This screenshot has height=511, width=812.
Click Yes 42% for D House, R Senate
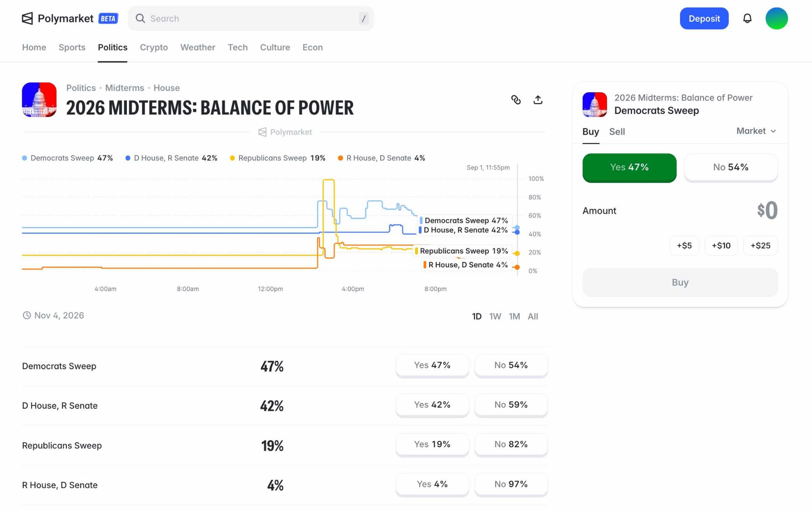pyautogui.click(x=432, y=405)
